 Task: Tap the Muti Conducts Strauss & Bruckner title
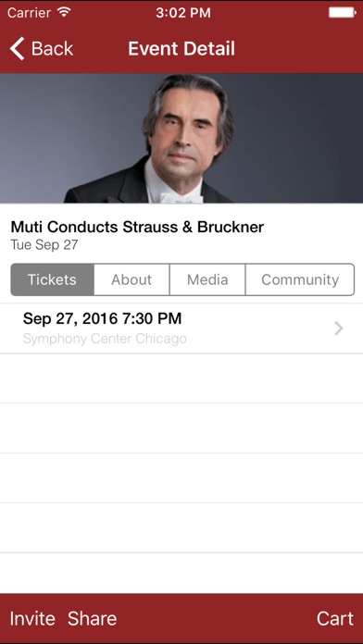137,227
